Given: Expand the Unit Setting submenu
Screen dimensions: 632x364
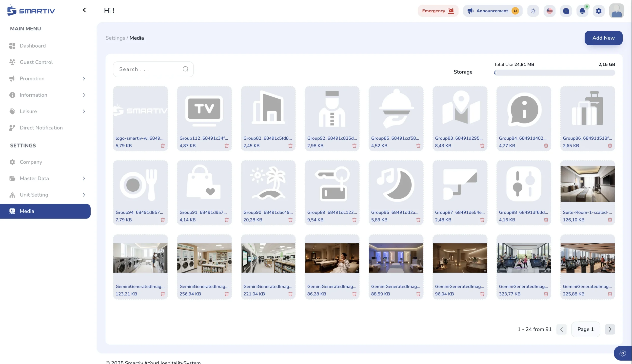Looking at the screenshot, I should (x=83, y=195).
